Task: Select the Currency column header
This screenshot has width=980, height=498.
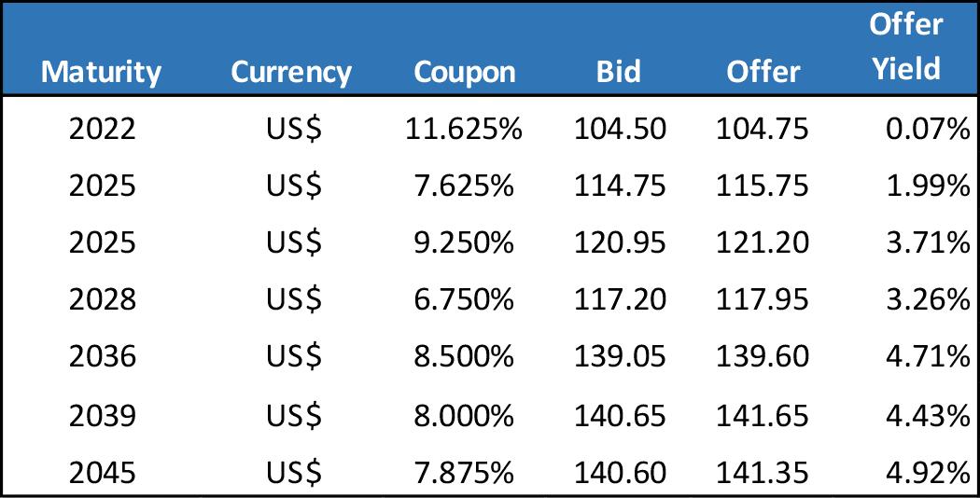Action: click(x=291, y=72)
